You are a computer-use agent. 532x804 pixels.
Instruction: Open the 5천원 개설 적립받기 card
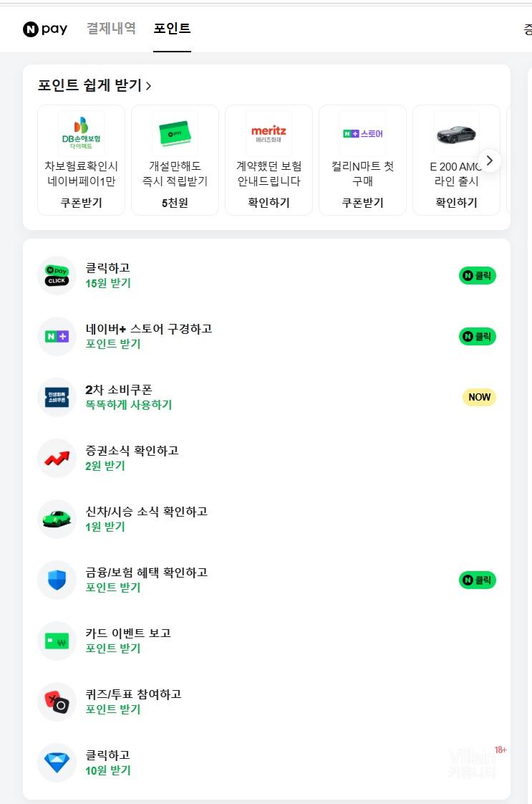point(175,160)
